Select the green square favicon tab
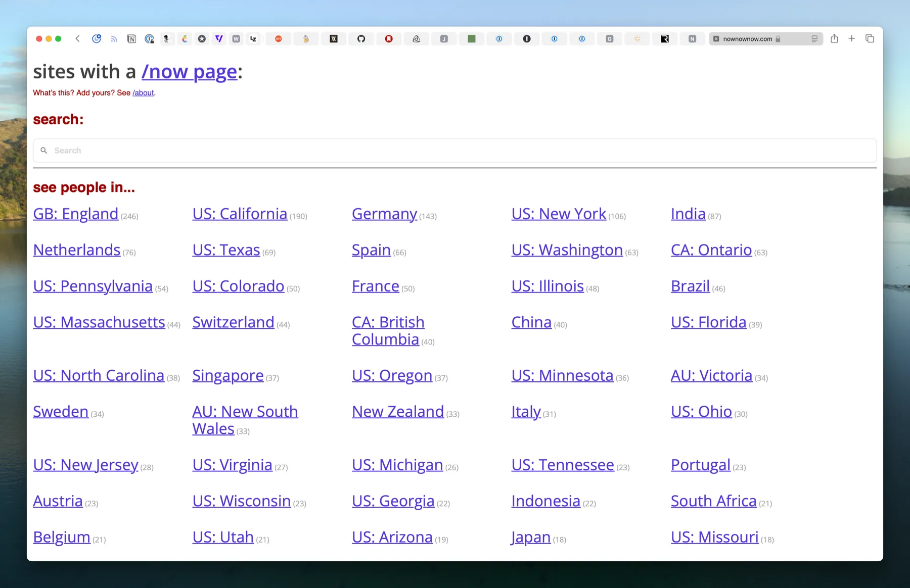The width and height of the screenshot is (910, 588). click(471, 39)
